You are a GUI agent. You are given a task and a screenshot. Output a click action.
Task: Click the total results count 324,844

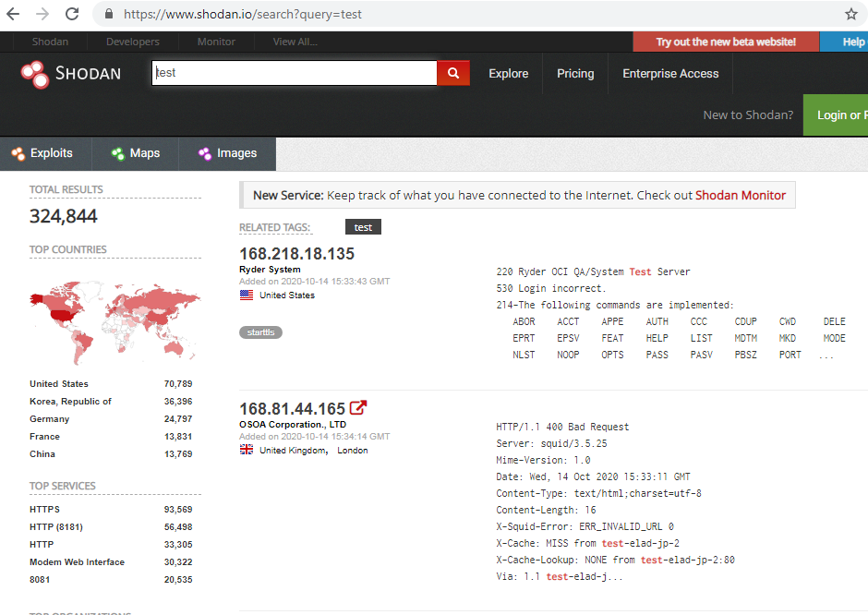(x=64, y=216)
